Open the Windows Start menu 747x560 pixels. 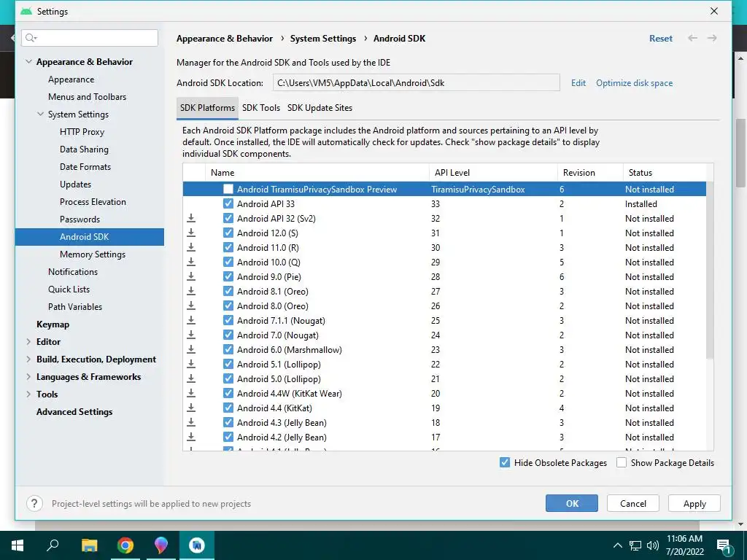point(18,545)
